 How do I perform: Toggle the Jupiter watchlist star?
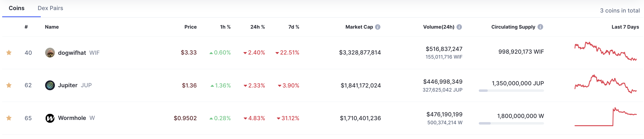click(9, 85)
